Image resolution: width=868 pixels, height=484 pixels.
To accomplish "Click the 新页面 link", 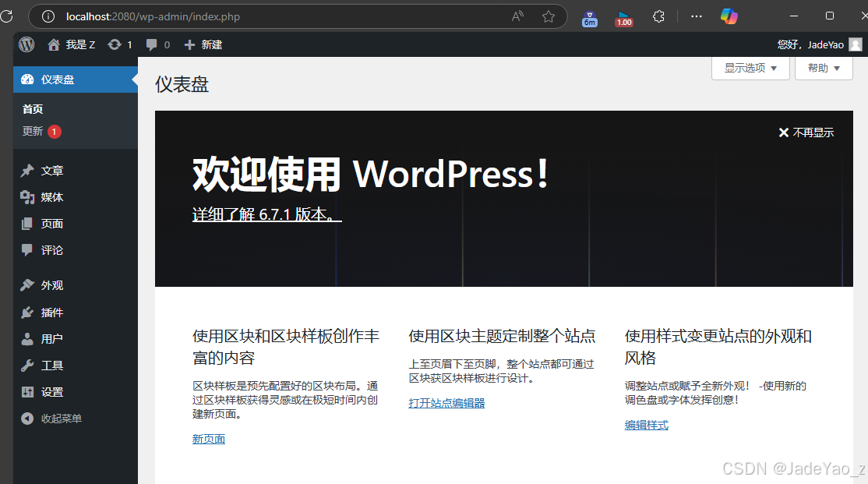I will pyautogui.click(x=209, y=439).
